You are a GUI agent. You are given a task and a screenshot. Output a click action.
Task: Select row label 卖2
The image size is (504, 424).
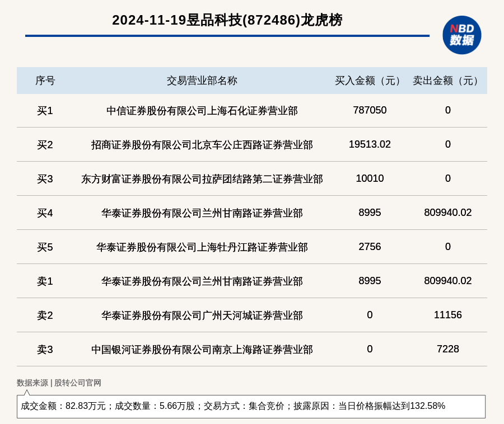point(45,315)
